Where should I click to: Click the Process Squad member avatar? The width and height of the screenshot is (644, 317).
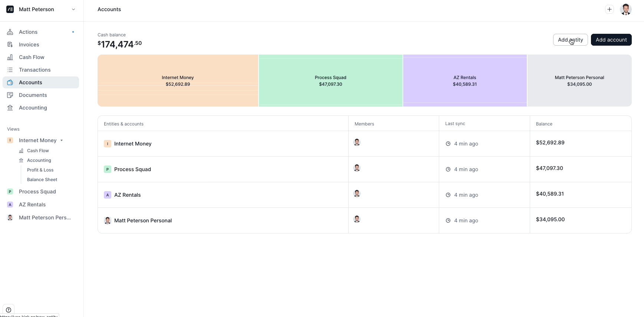pyautogui.click(x=357, y=168)
